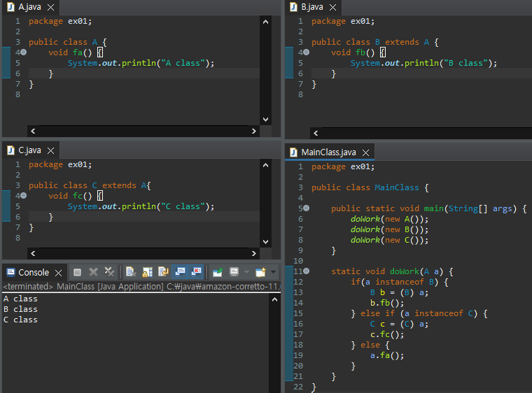Click the "doWork(new B());" line in MainClass.java

coord(389,229)
